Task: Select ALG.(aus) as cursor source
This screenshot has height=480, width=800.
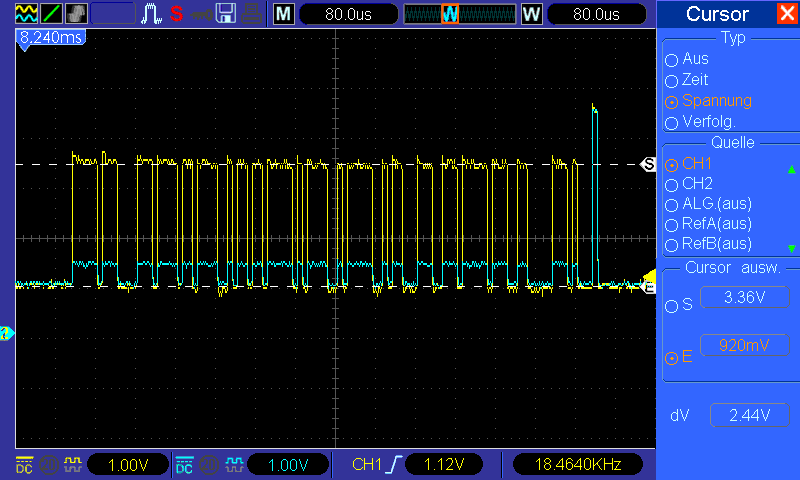Action: (x=708, y=204)
